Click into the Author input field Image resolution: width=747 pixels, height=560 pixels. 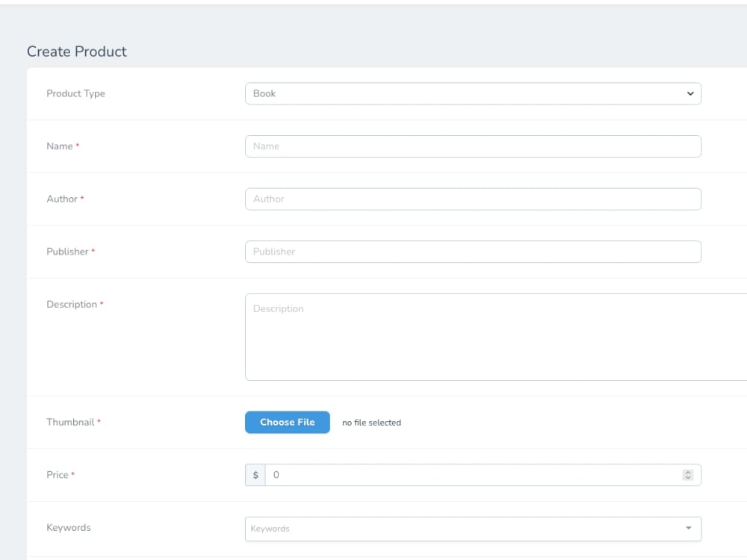tap(472, 199)
